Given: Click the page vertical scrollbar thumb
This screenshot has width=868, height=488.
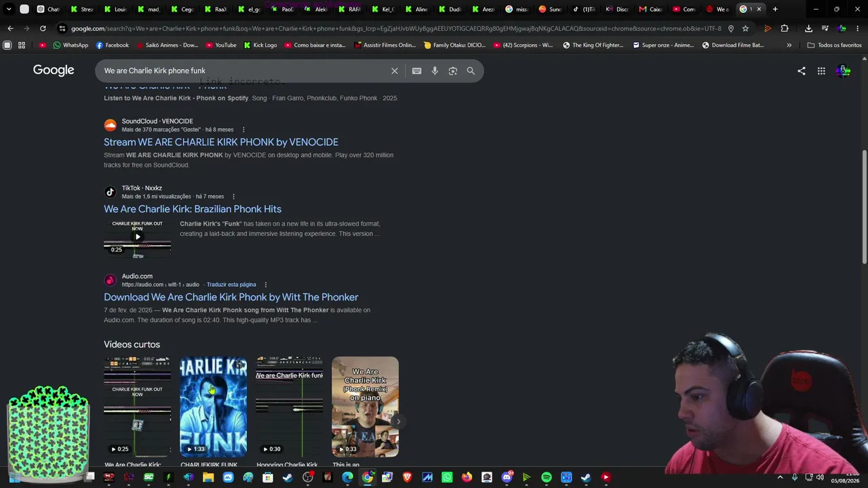Looking at the screenshot, I should tap(864, 207).
